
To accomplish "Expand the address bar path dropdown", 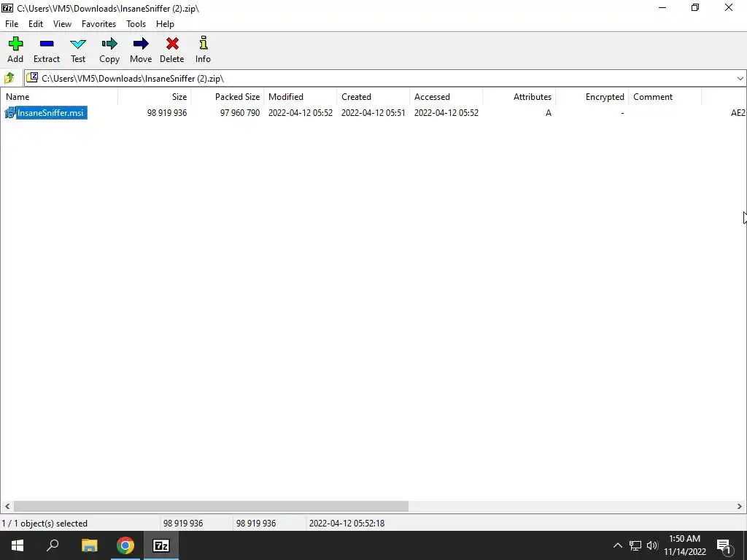I will pyautogui.click(x=740, y=79).
